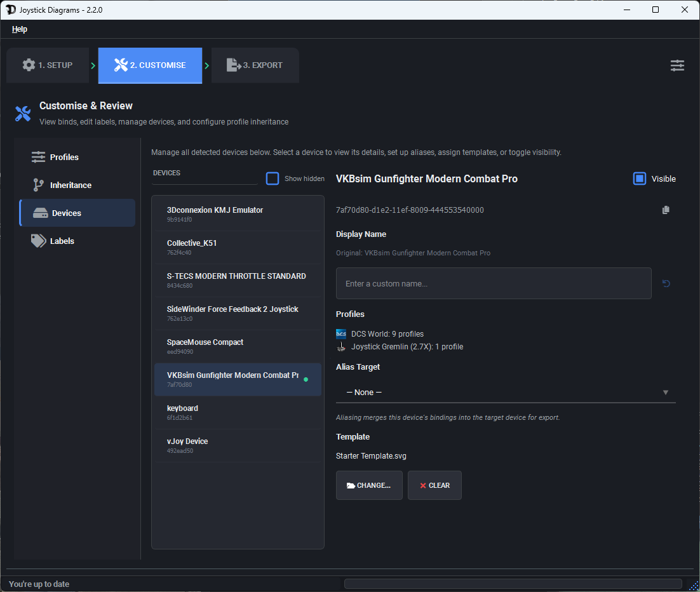Click the DEVICES list header
Viewport: 700px width, 592px height.
166,173
